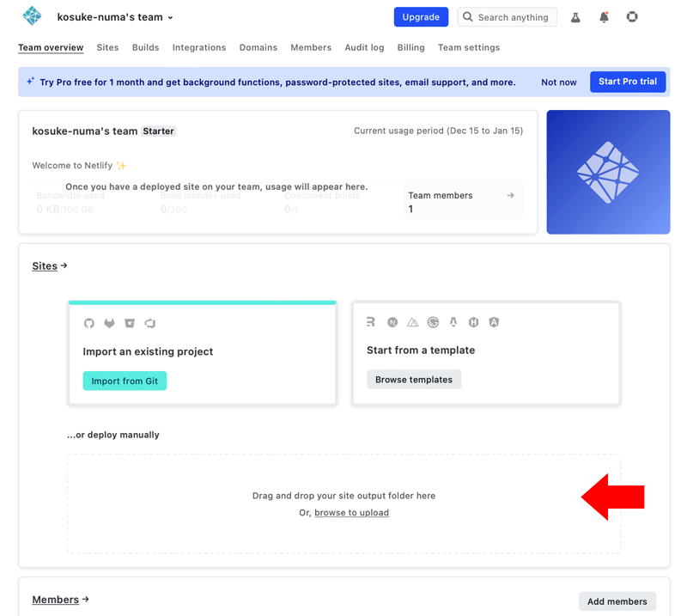
Task: Open the team switcher dropdown
Action: tap(115, 17)
